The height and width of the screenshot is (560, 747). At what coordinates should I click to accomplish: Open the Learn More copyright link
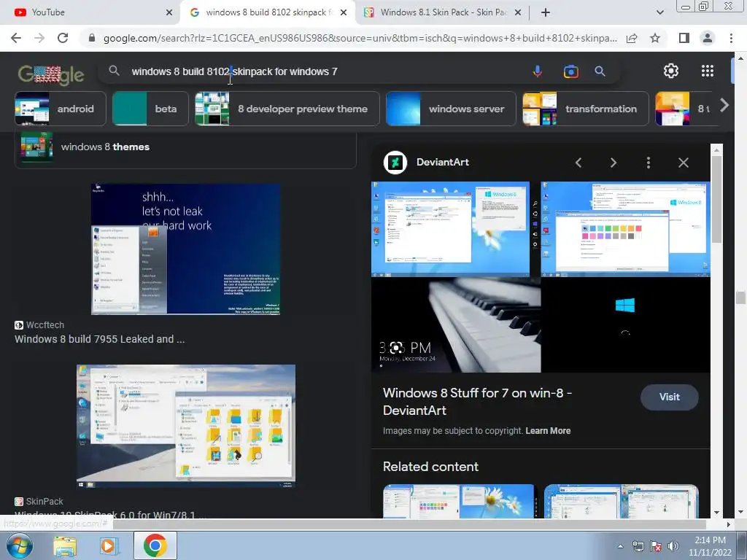(548, 431)
